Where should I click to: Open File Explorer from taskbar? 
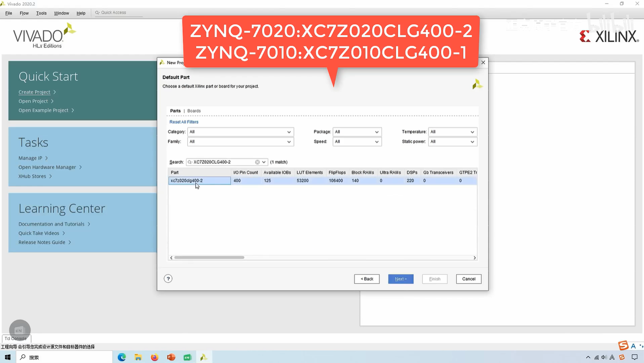[x=138, y=357]
